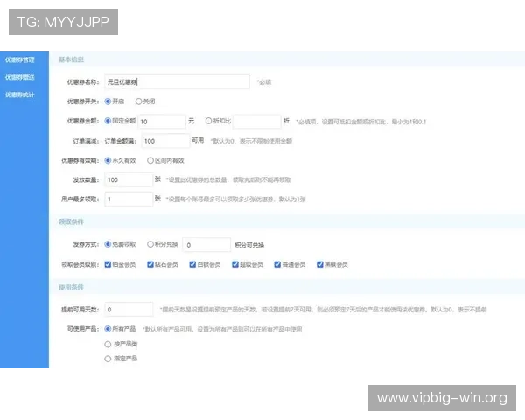The image size is (525, 420).
Task: Select 免费领取 distribution method
Action: (x=108, y=244)
